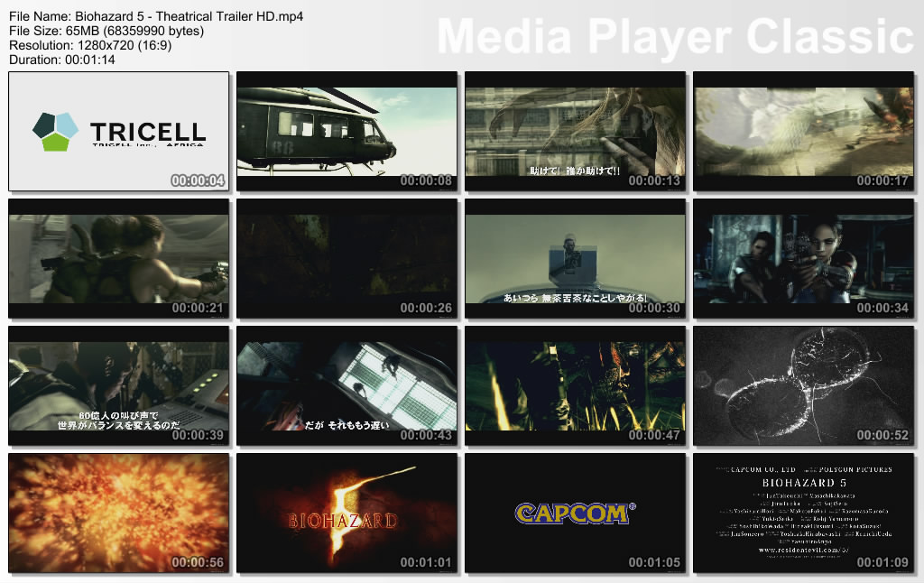The height and width of the screenshot is (583, 924).
Task: Select the thumbnail at 00:00:47
Action: (575, 385)
